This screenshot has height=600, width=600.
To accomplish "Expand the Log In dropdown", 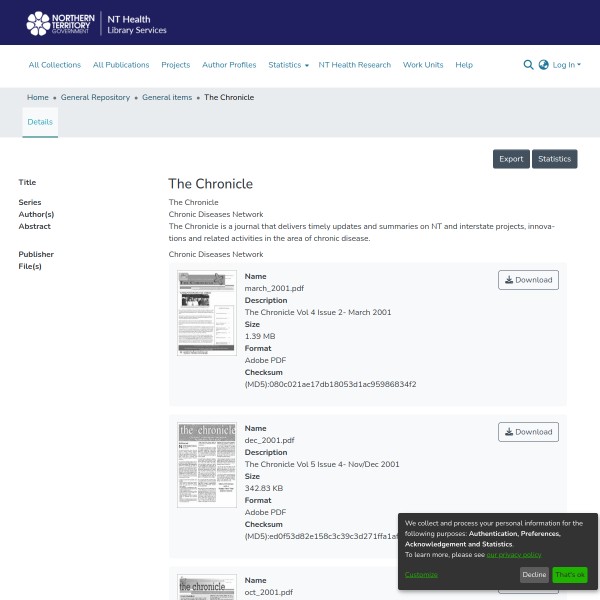I will click(566, 65).
